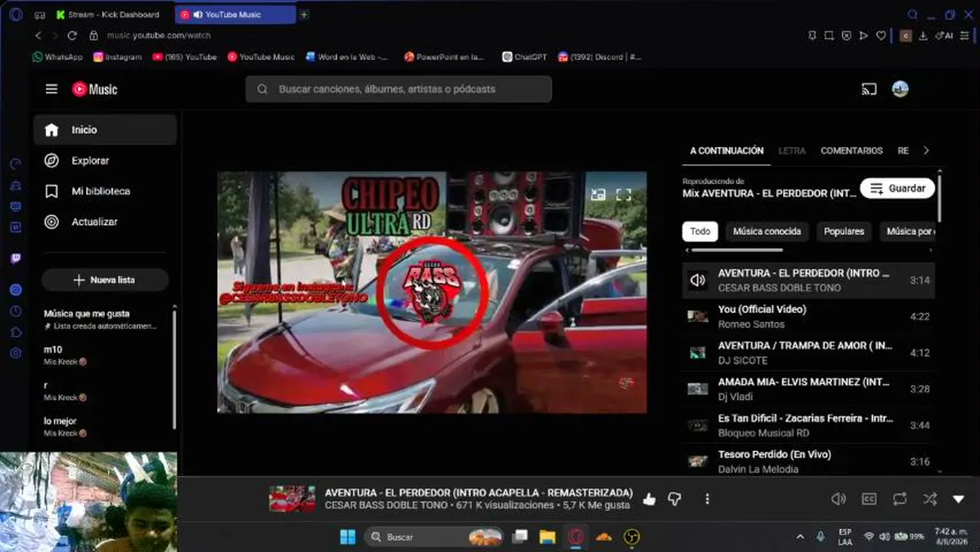Screen dimensions: 980x552
Task: Open the WhatsApp bookmark
Action: (58, 57)
